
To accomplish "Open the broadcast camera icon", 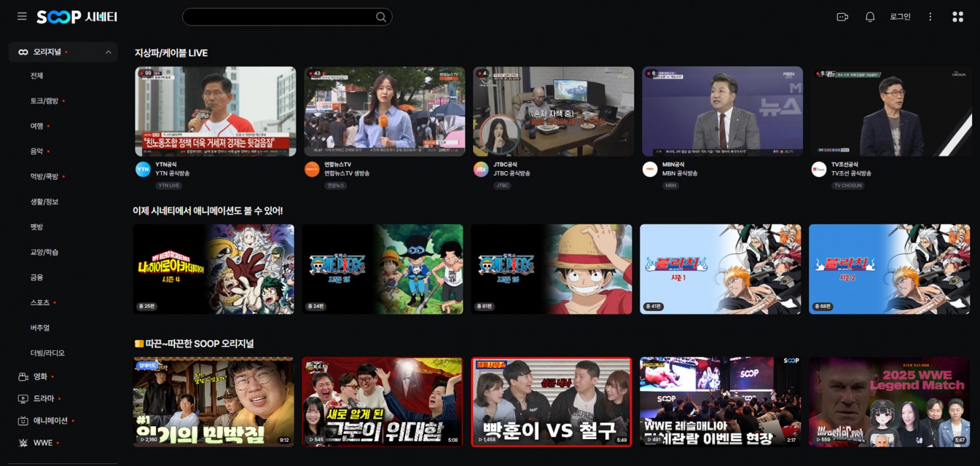I will 842,17.
